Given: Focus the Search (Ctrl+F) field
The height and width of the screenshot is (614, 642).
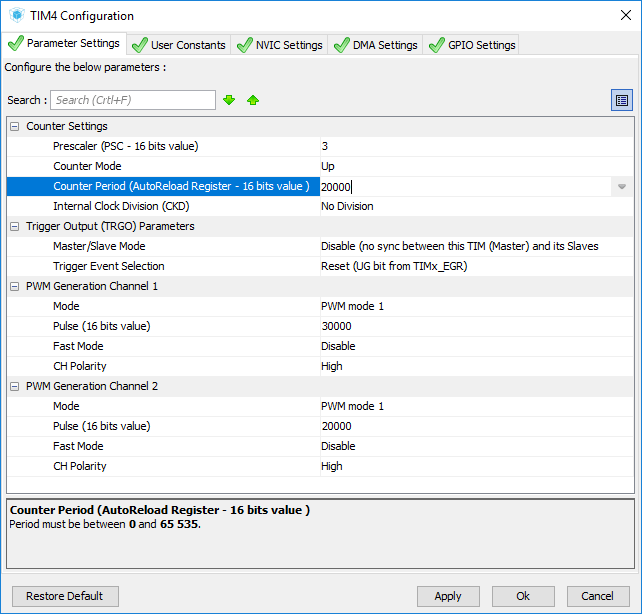Looking at the screenshot, I should 133,100.
